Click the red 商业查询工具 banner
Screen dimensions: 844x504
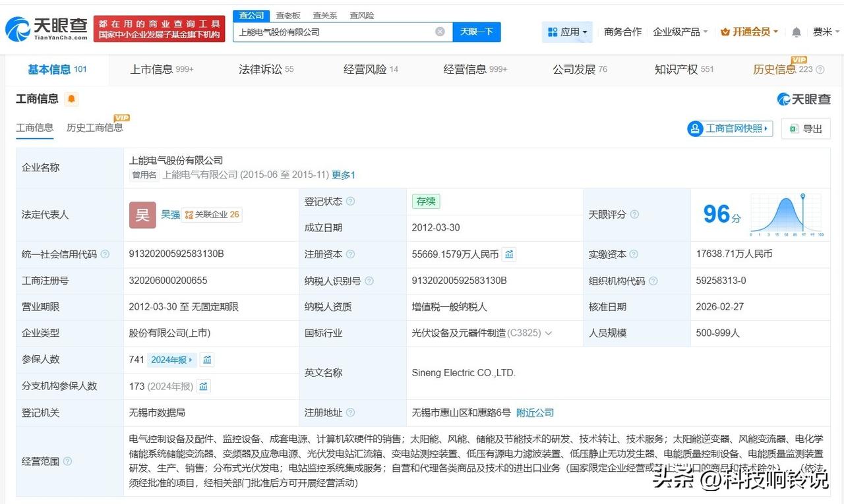(x=159, y=29)
